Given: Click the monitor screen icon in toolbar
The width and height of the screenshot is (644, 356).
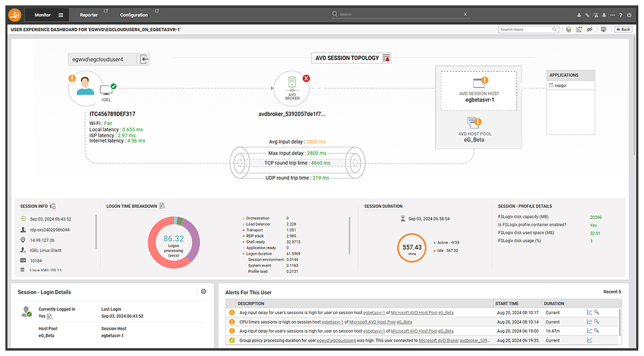Looking at the screenshot, I should tap(603, 30).
